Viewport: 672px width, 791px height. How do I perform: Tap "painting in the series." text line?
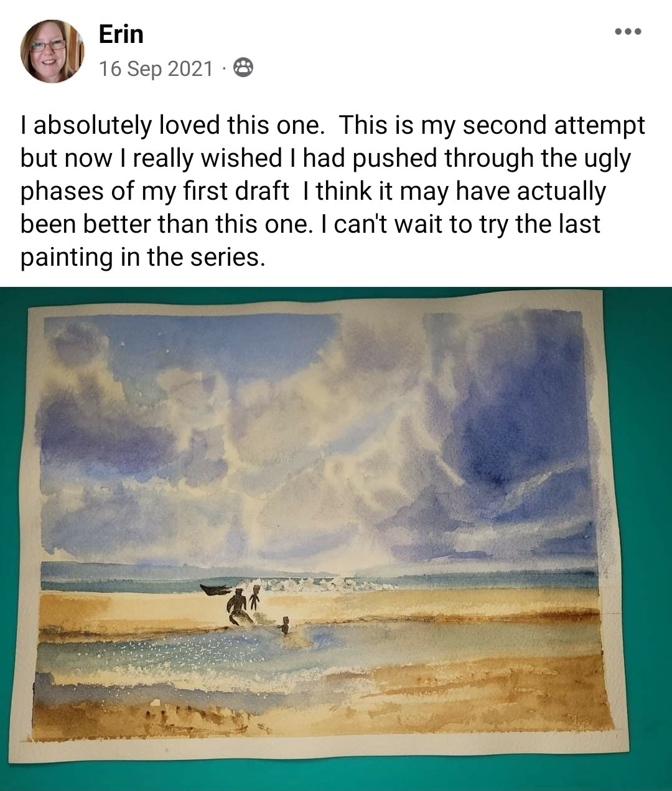(143, 258)
